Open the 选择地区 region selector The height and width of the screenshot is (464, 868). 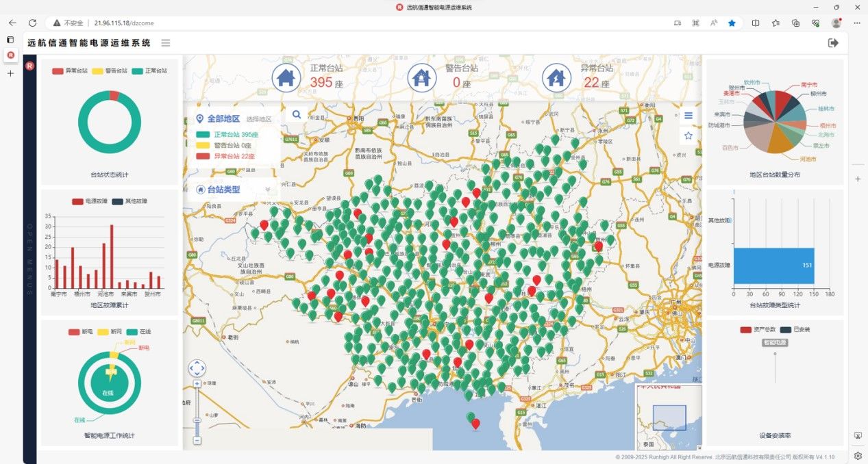click(x=259, y=119)
